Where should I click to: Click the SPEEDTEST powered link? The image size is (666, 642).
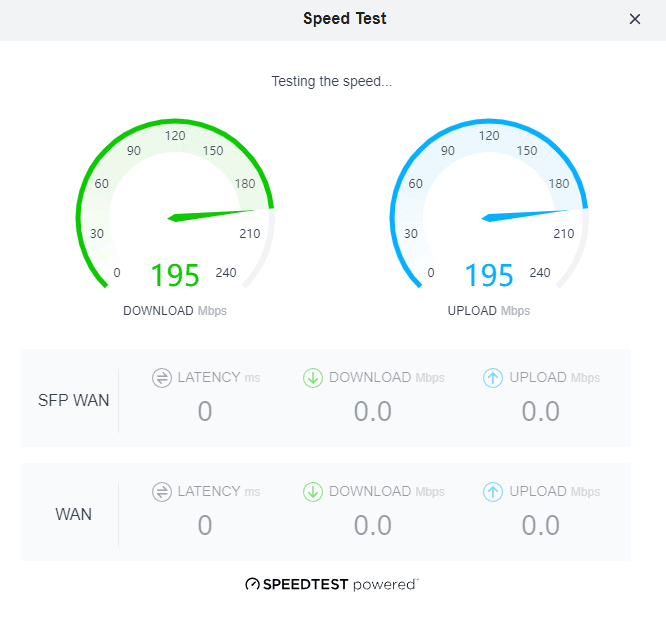pos(332,584)
